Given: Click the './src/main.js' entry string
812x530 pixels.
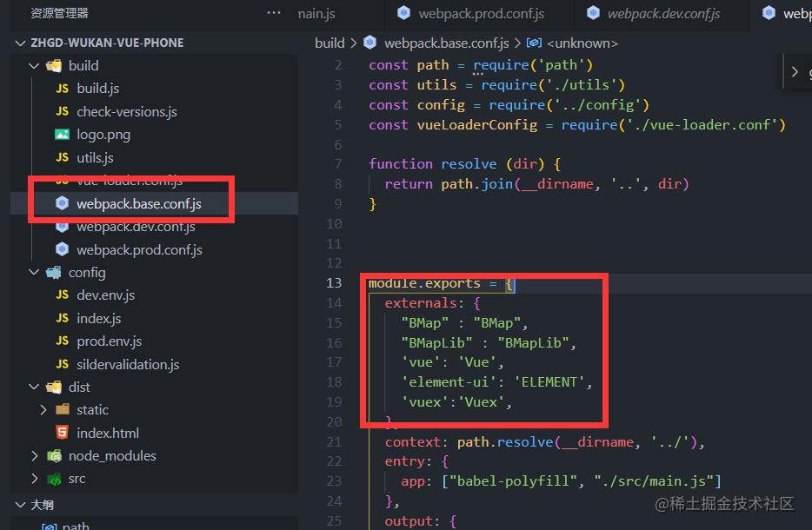Looking at the screenshot, I should tap(654, 481).
